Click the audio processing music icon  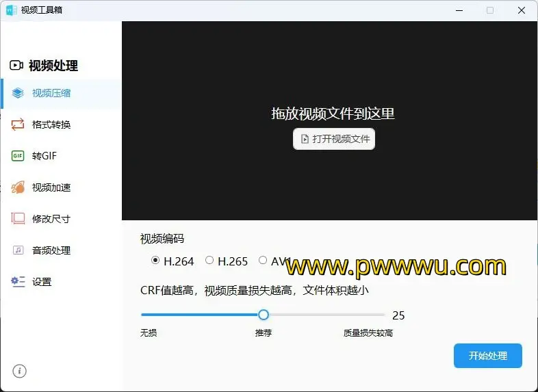point(18,250)
